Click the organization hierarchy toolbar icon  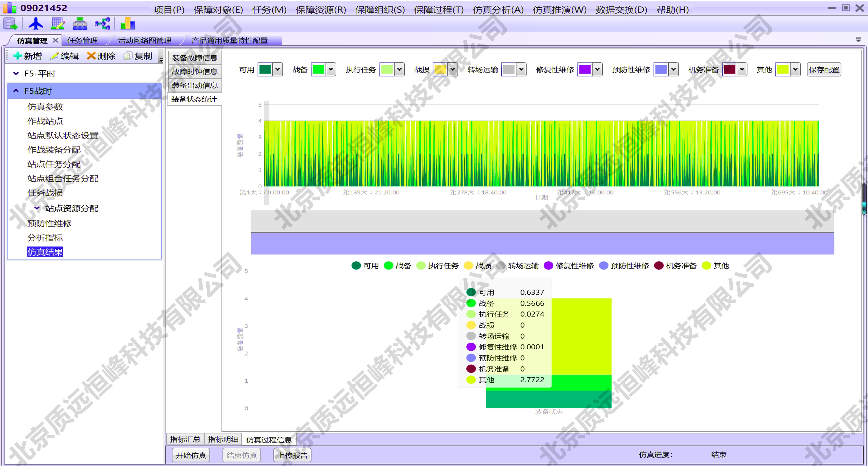pos(80,24)
